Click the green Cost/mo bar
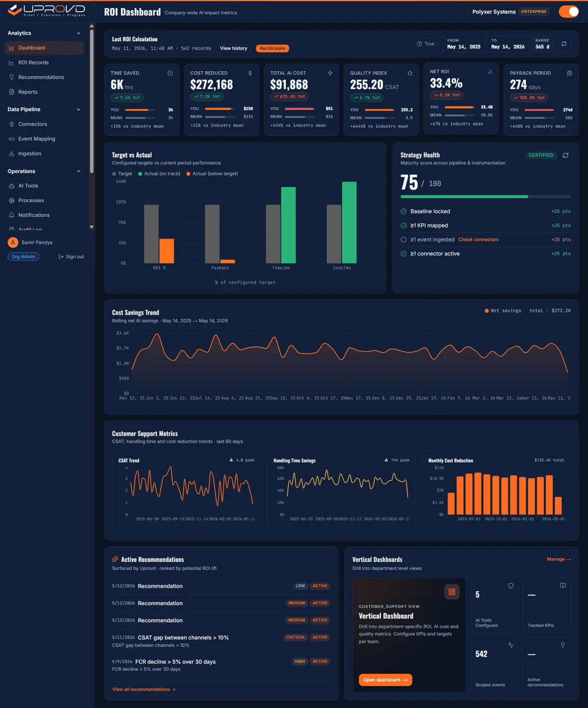Screen dimensions: 588x708 point(349,223)
